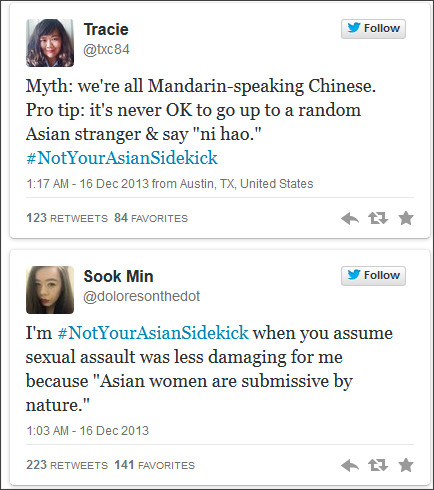View the 223 retweets list
The height and width of the screenshot is (490, 434).
(x=67, y=465)
